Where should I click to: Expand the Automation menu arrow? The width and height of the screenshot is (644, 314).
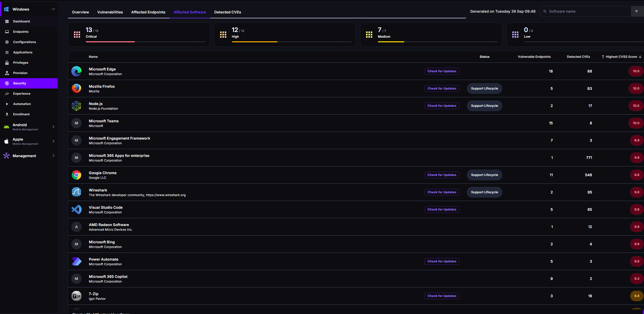(x=7, y=104)
